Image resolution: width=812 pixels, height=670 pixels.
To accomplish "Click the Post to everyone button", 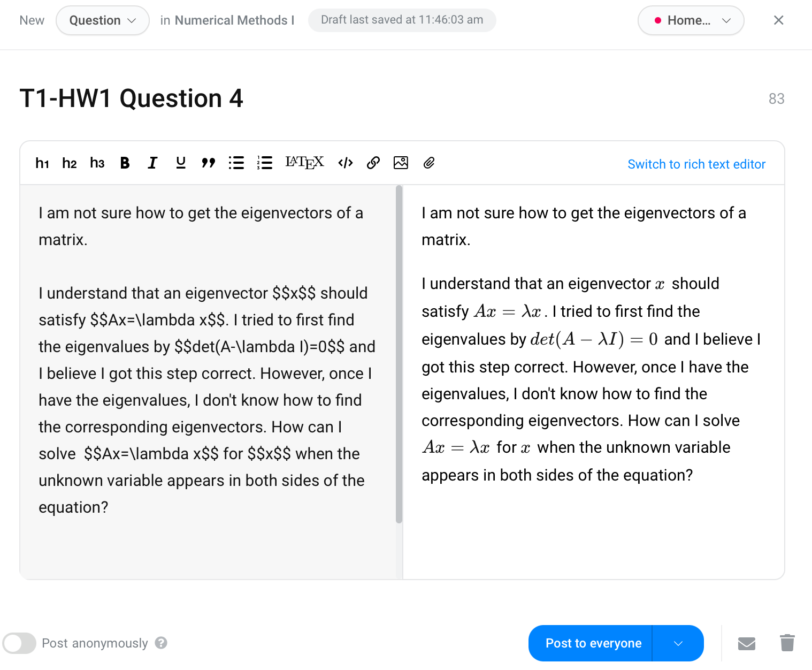I will pos(593,643).
